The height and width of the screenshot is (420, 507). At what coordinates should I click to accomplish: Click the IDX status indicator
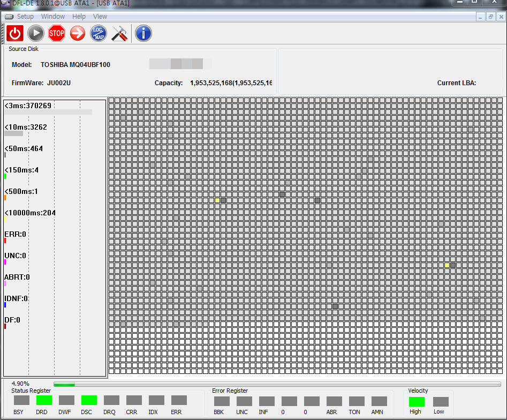click(156, 400)
